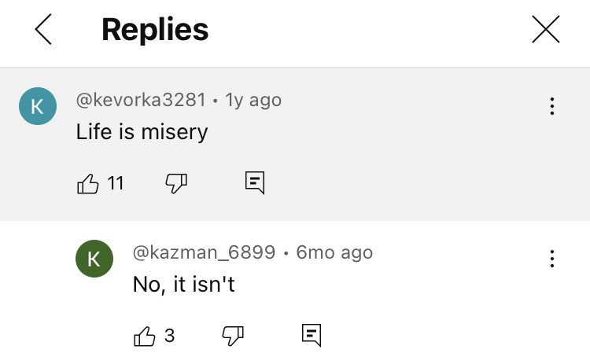The width and height of the screenshot is (590, 364).
Task: Go back using the left arrow
Action: click(x=43, y=30)
